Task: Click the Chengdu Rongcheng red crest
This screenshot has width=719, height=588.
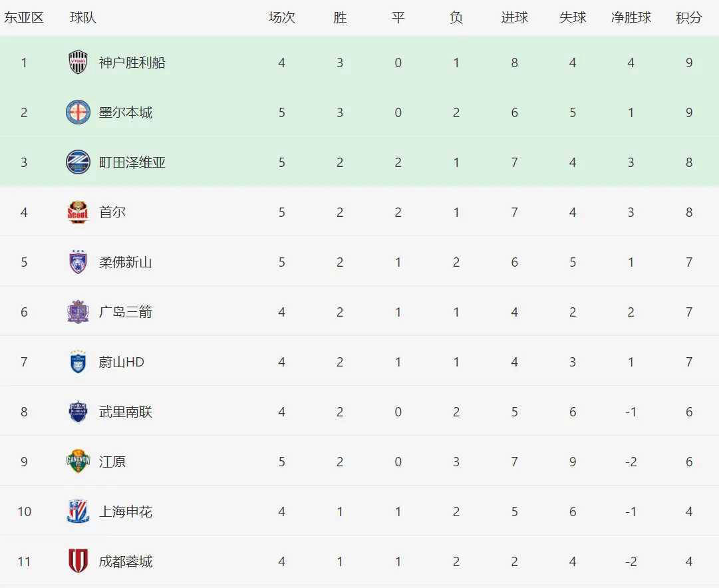Action: pos(78,561)
